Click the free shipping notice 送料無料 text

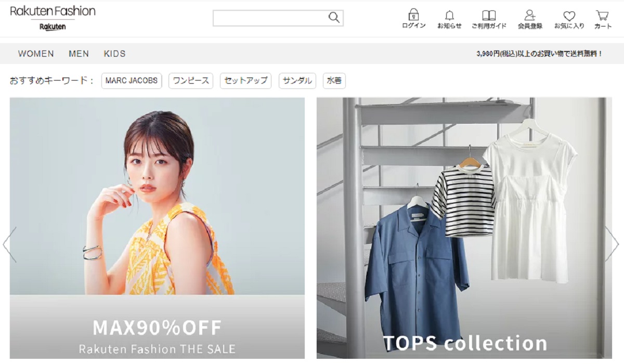tap(539, 54)
